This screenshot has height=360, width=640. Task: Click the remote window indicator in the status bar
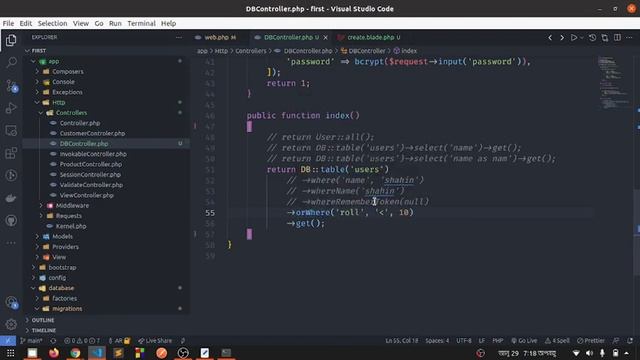[x=8, y=340]
